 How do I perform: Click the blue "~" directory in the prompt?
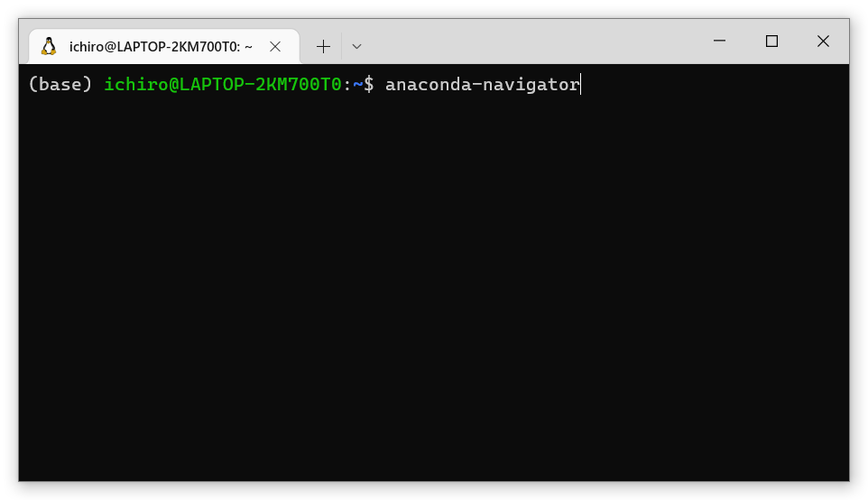(357, 84)
